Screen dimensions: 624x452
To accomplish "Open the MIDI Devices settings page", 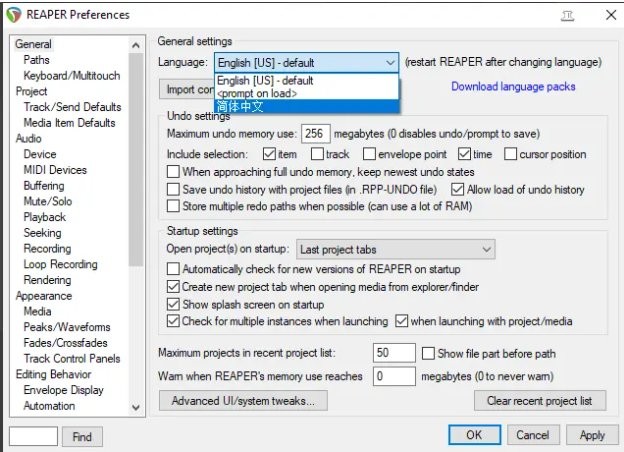I will (x=55, y=170).
